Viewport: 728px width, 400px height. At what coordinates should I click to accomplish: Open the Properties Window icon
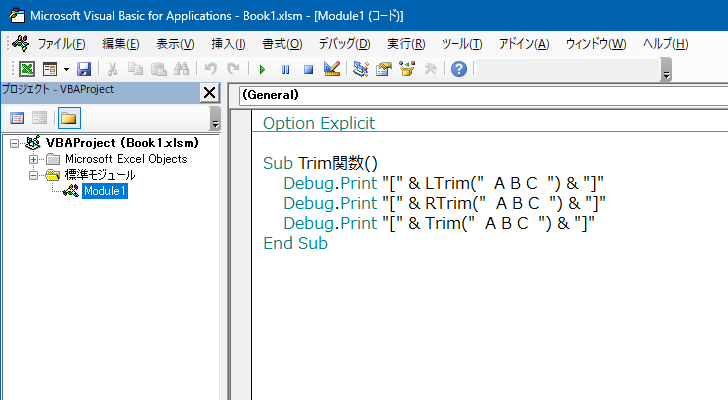(x=384, y=69)
